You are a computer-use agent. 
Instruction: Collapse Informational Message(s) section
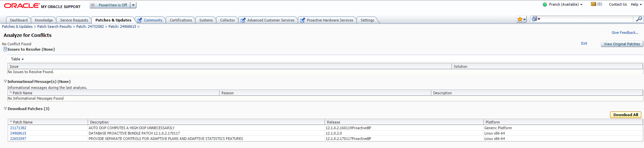(5, 81)
